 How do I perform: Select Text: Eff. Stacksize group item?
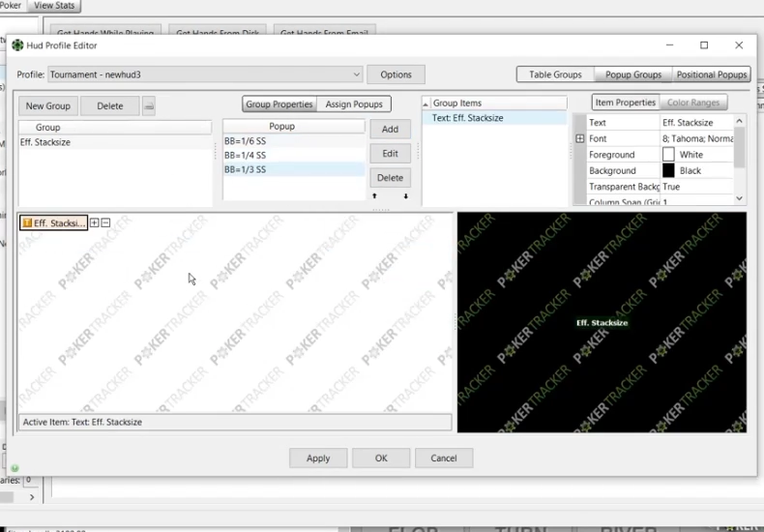(x=494, y=118)
